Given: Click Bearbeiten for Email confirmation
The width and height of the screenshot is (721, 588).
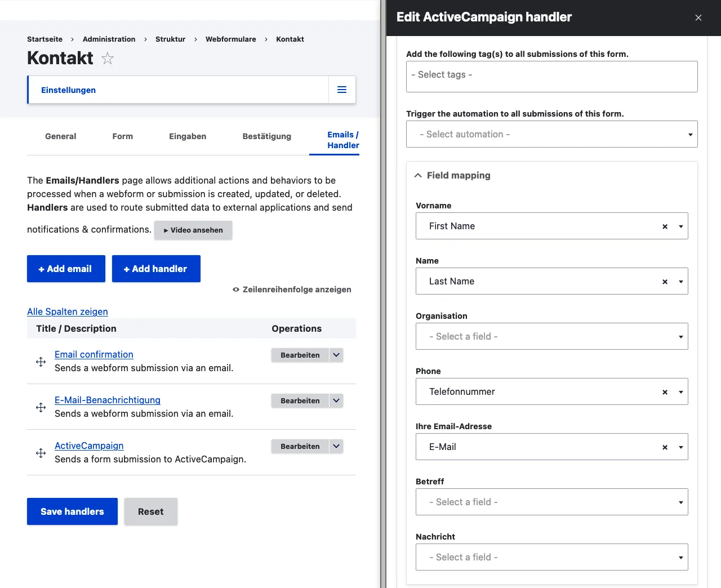Looking at the screenshot, I should click(x=300, y=355).
